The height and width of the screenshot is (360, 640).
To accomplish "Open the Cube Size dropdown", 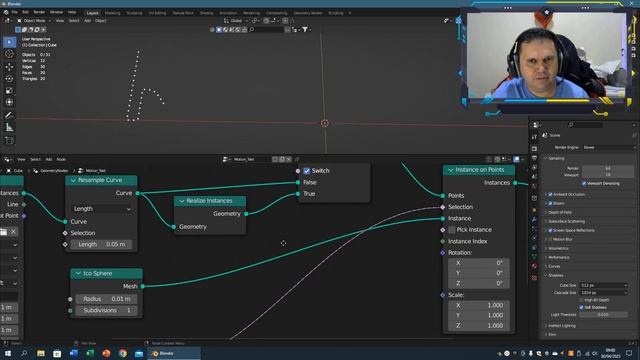I will [604, 285].
